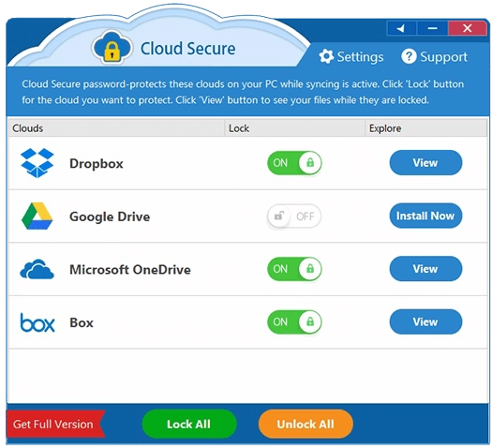
Task: Click the orange Unlock All button
Action: coord(306,425)
